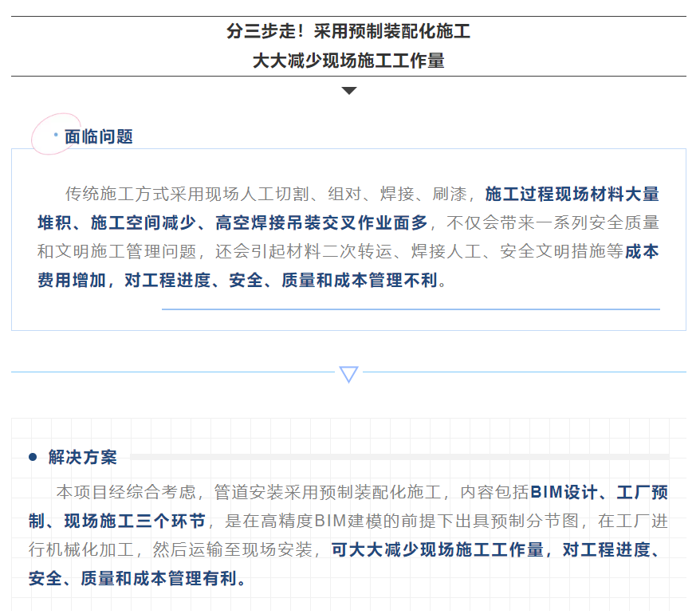700x614 pixels.
Task: Click the blue outlined triangle divider
Action: point(349,374)
